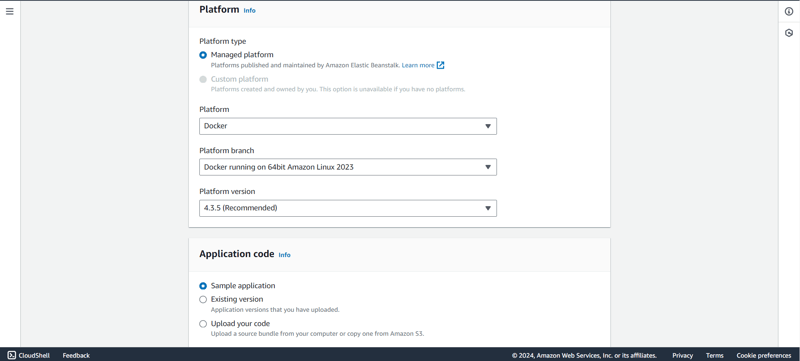
Task: Click the Info link next to Application code
Action: (284, 255)
